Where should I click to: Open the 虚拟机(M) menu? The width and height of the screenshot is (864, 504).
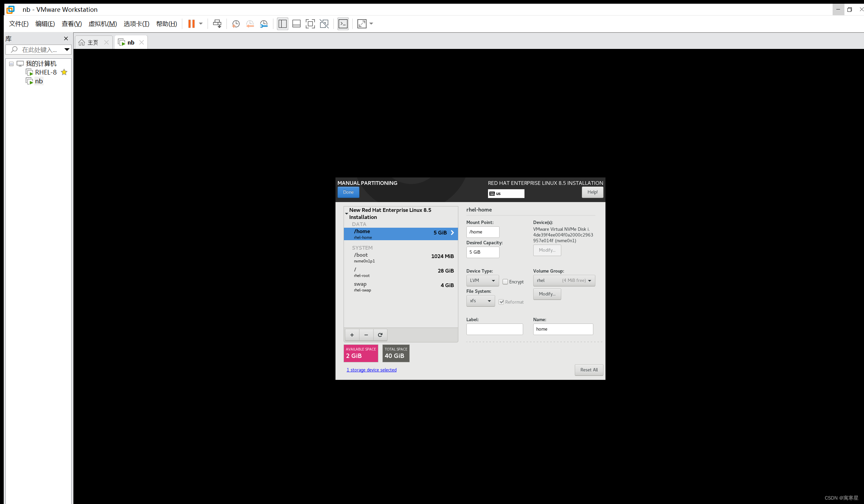click(x=103, y=24)
